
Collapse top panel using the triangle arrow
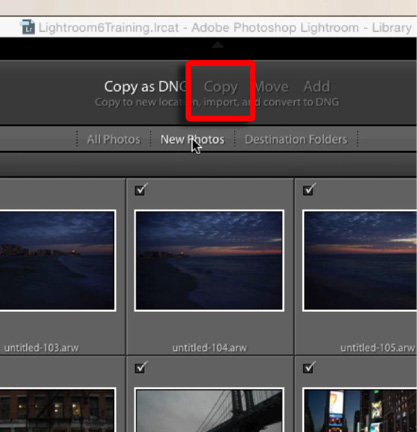tap(218, 44)
